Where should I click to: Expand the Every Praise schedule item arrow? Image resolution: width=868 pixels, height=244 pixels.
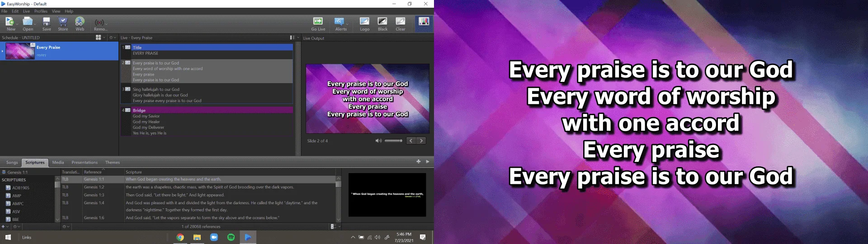tap(2, 51)
